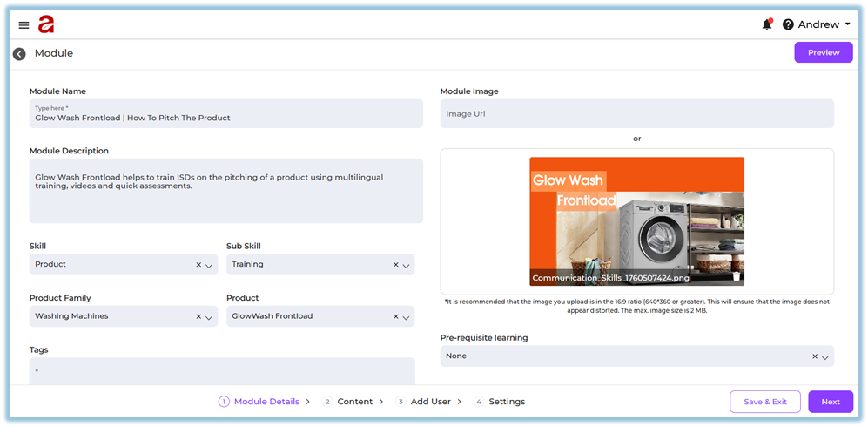Clear the Sub Skill selection Training
Screen dimensions: 868x427
[x=396, y=265]
